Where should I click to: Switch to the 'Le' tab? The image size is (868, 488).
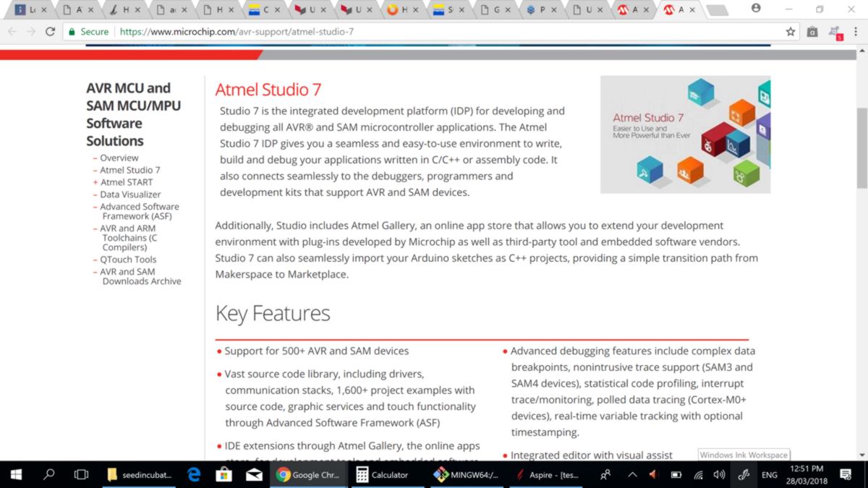coord(32,10)
